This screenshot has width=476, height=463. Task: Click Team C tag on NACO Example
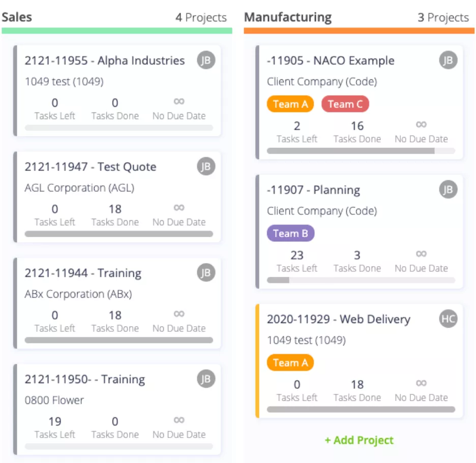[x=345, y=104]
